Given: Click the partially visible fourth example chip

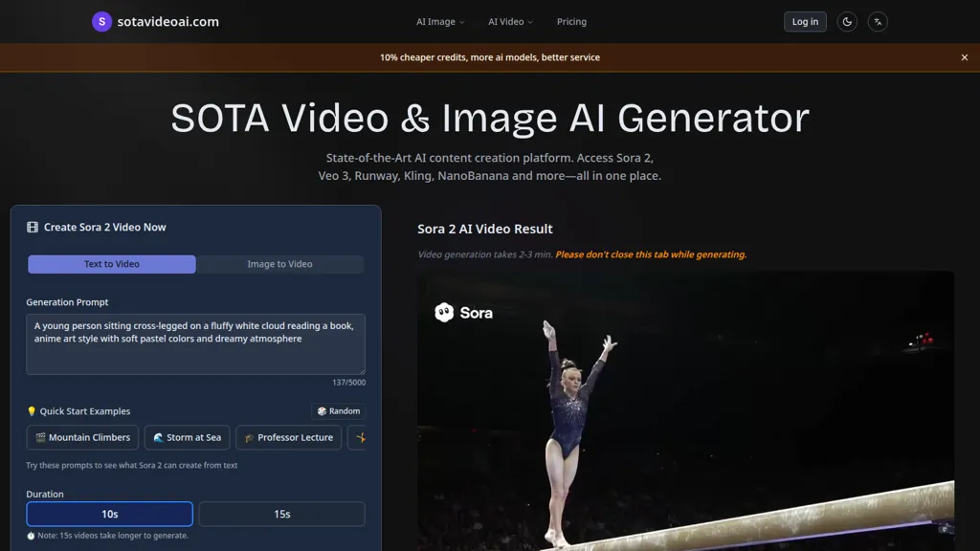Looking at the screenshot, I should [x=358, y=437].
